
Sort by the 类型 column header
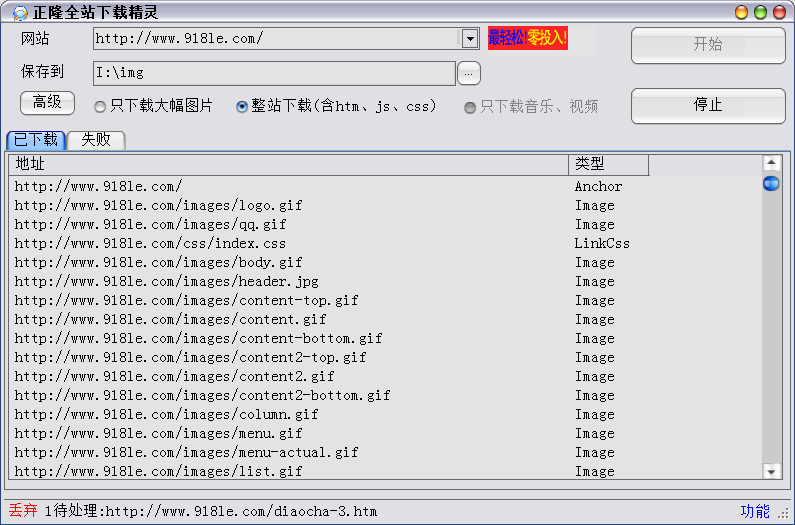coord(608,164)
